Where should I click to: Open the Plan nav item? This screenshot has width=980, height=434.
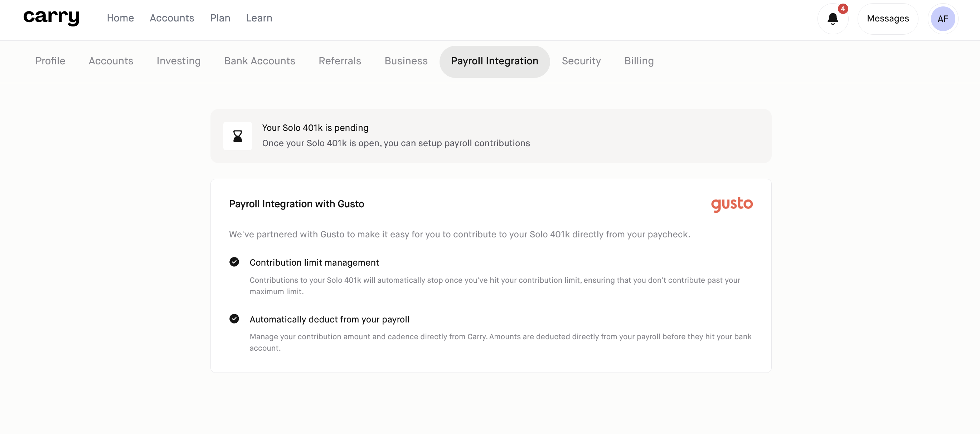point(220,18)
